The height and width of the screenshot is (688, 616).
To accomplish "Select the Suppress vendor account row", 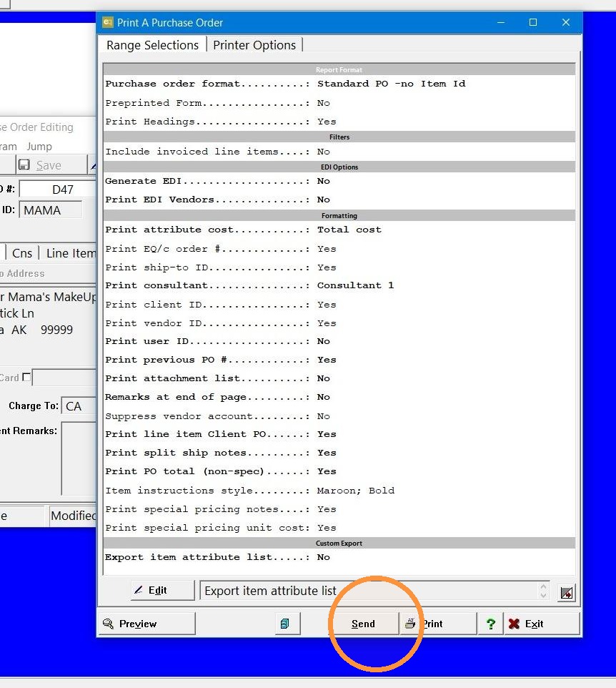I will [339, 416].
